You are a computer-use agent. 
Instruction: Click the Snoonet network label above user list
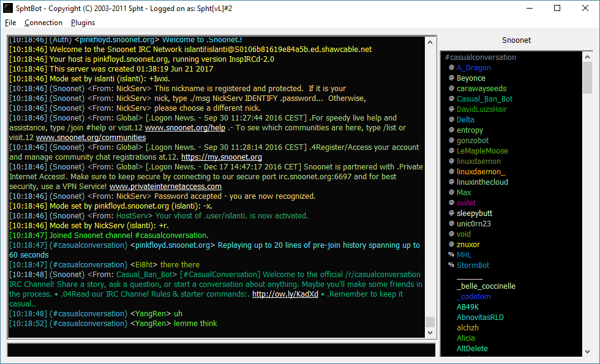(x=516, y=40)
